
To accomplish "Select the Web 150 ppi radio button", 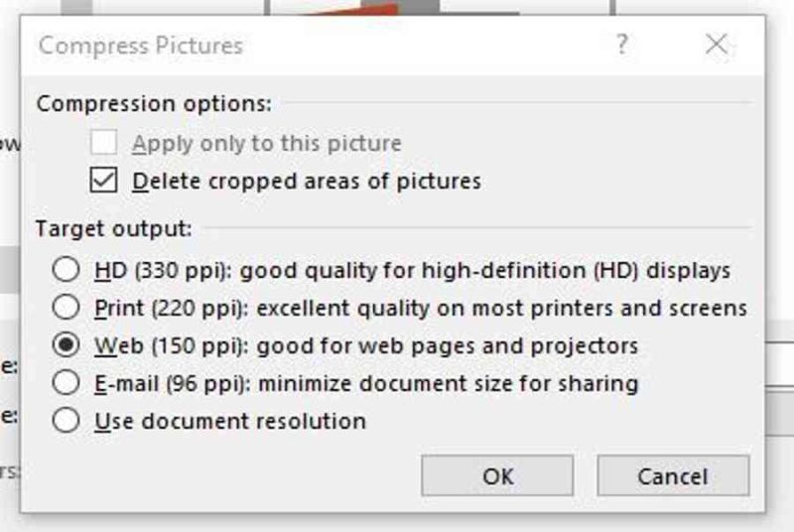I will pyautogui.click(x=66, y=345).
